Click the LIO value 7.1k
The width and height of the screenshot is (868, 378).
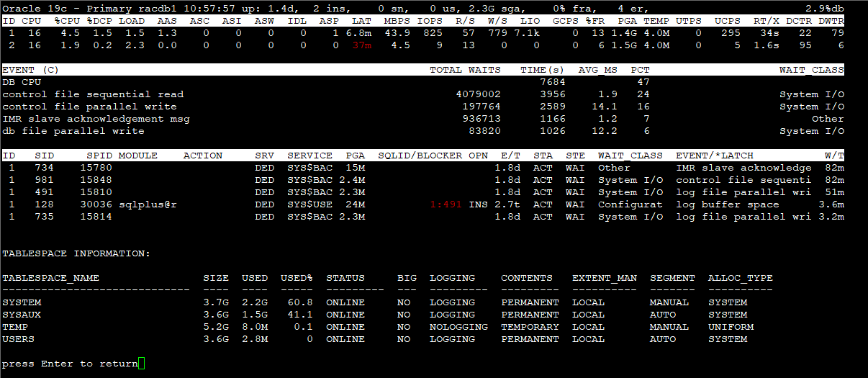point(527,33)
